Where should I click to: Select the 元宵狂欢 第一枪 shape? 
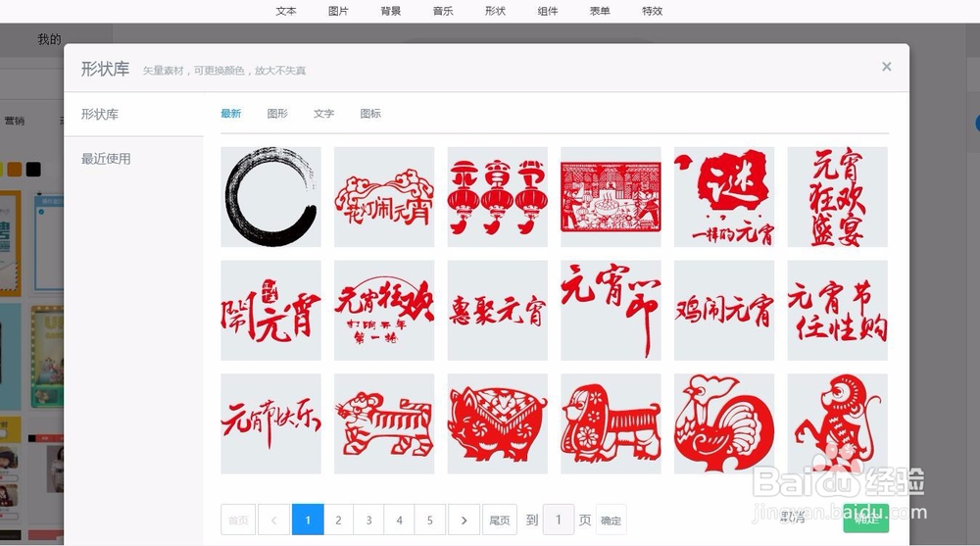[384, 310]
